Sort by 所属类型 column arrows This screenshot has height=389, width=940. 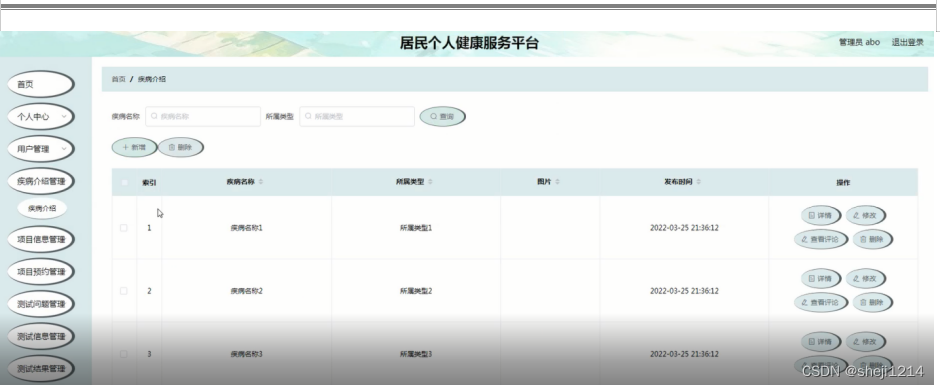click(430, 182)
